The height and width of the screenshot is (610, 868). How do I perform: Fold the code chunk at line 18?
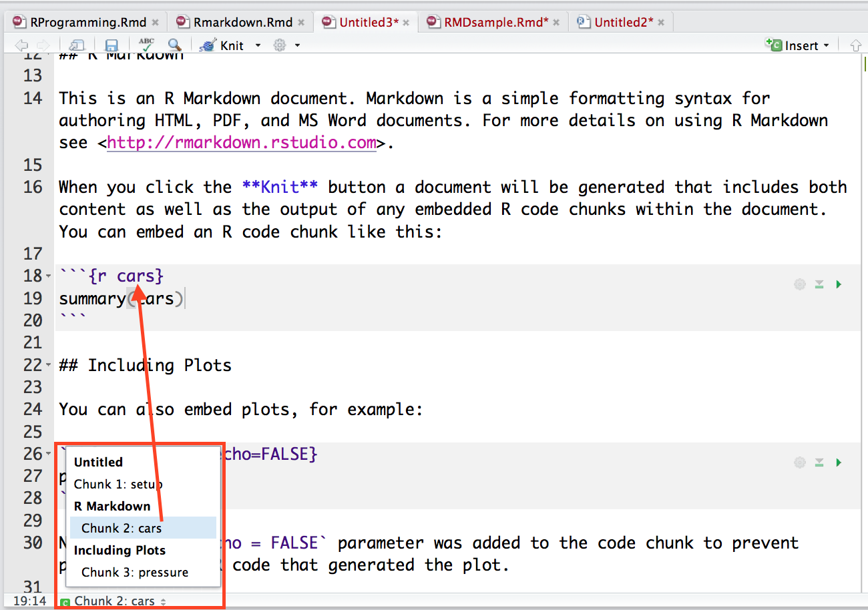(48, 276)
